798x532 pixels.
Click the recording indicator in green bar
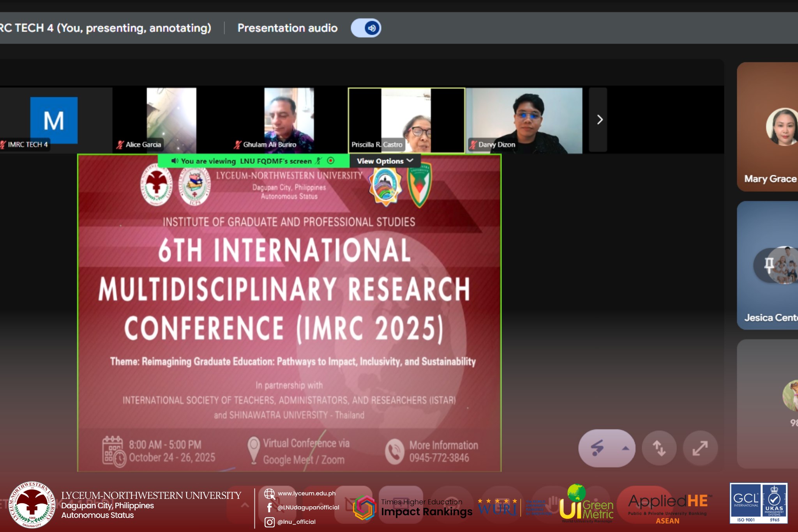[x=331, y=161]
